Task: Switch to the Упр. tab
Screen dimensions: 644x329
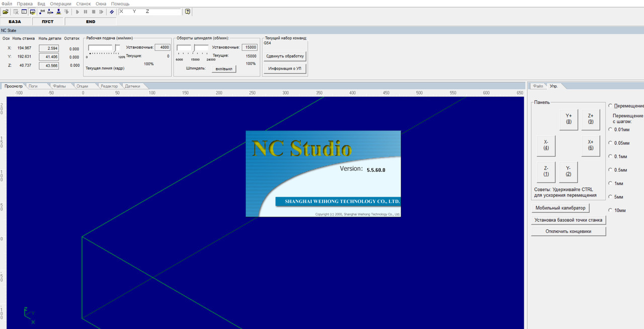Action: pos(554,86)
